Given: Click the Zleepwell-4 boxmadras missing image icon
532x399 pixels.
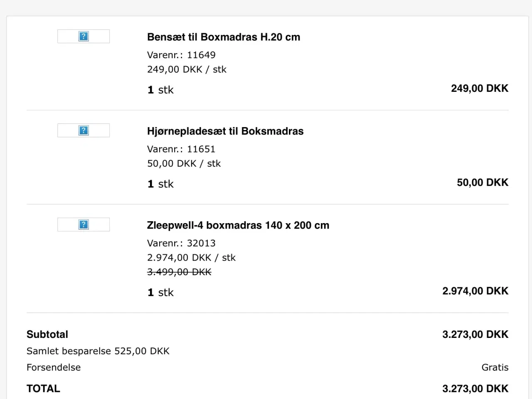Looking at the screenshot, I should click(x=84, y=225).
